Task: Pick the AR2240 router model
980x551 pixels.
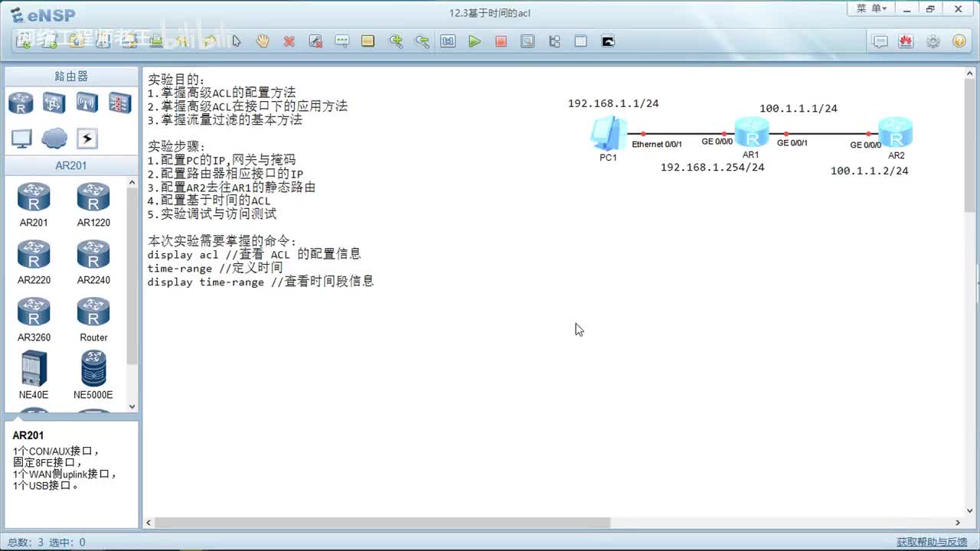Action: coord(93,262)
